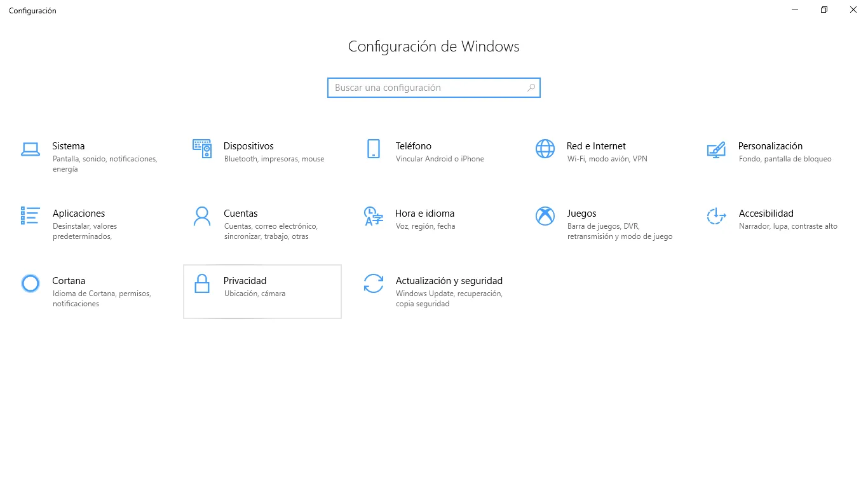The image size is (868, 488).
Task: Select the Hora e idioma title text
Action: coord(424,213)
